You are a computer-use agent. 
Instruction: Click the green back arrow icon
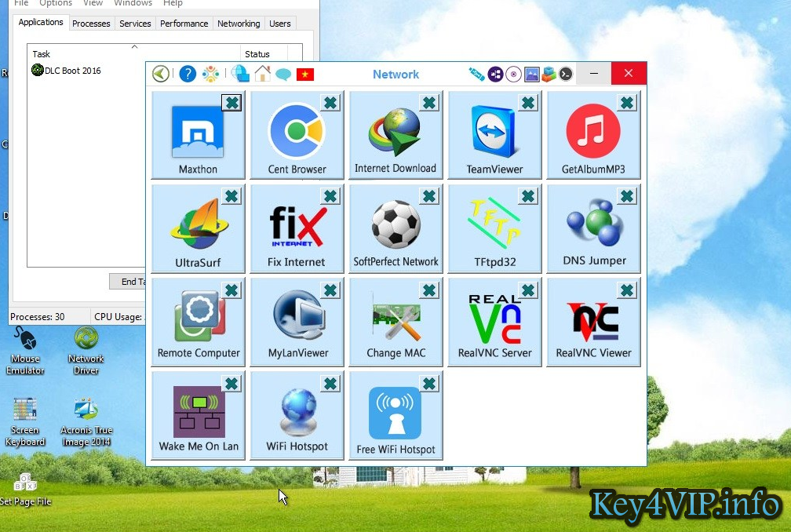[x=160, y=74]
